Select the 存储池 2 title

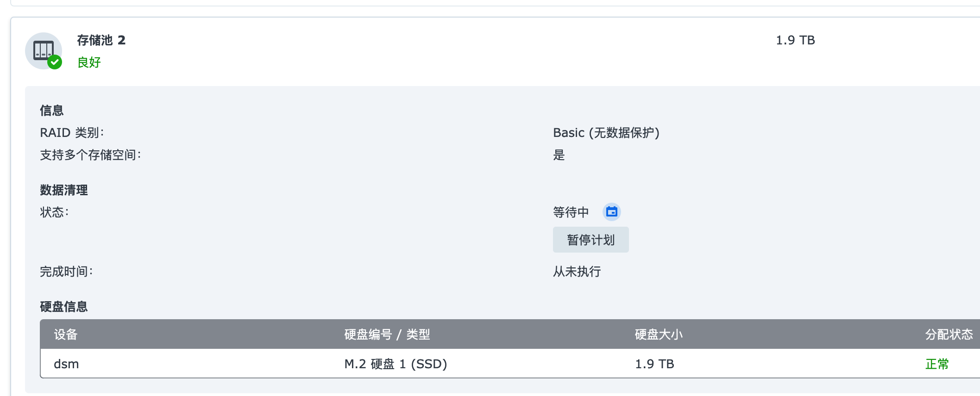[x=101, y=40]
